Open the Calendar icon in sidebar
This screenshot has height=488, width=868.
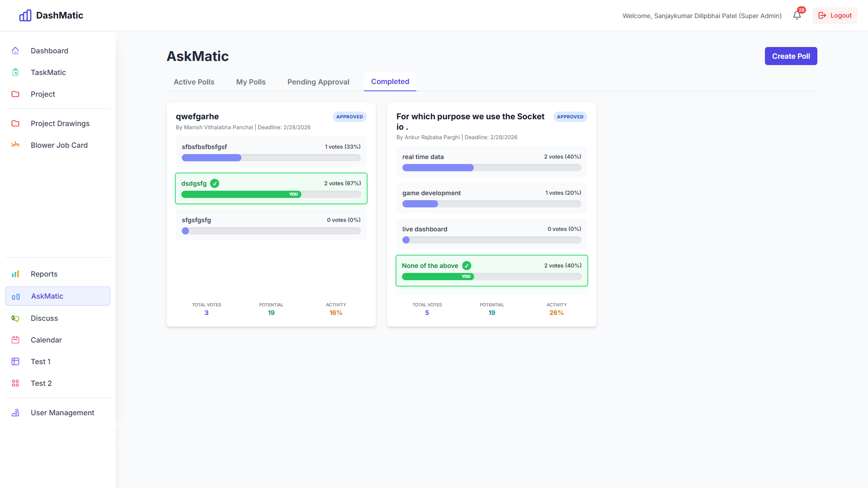[x=15, y=340]
